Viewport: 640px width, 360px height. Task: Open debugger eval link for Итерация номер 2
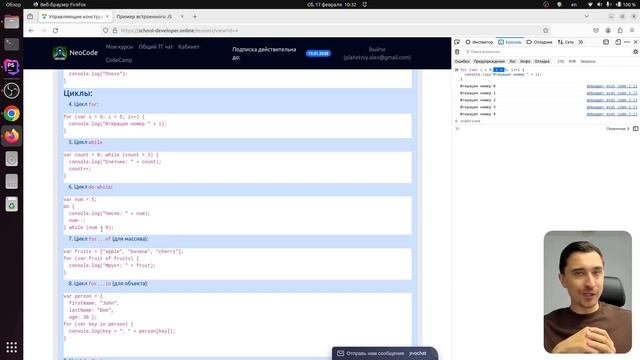point(612,100)
